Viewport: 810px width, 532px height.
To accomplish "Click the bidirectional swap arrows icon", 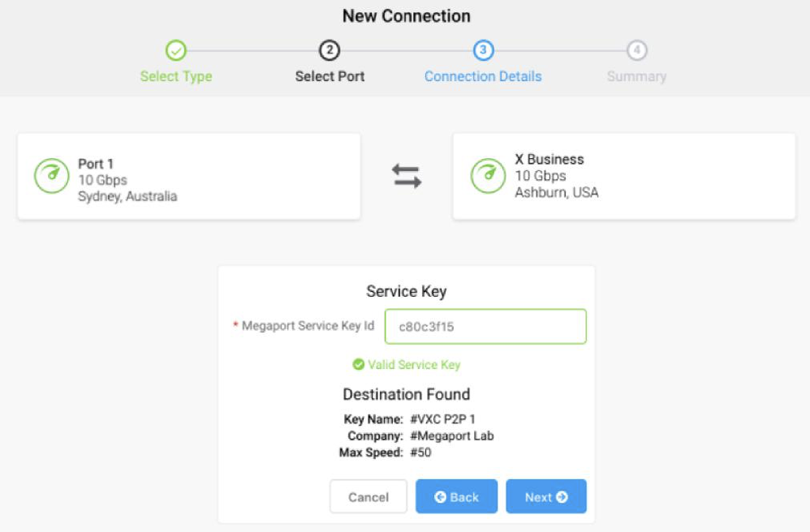I will [406, 175].
